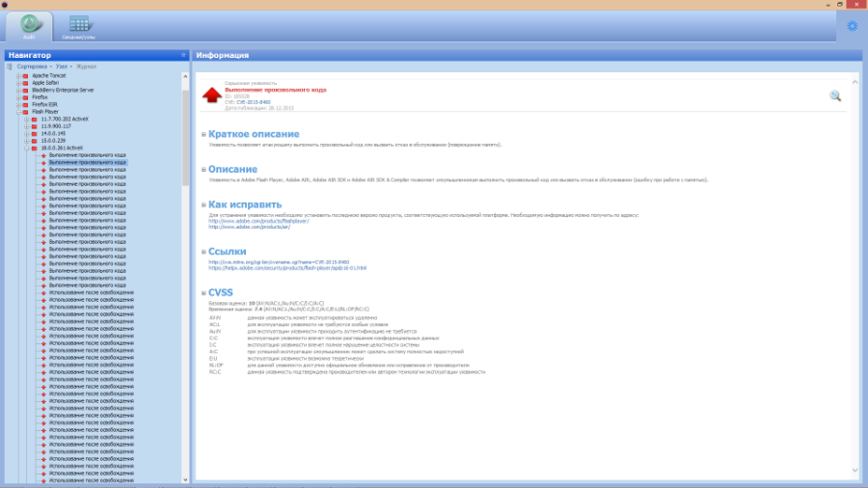Viewport: 868px width, 488px height.
Task: Open the Журнал menu item
Action: pyautogui.click(x=86, y=67)
